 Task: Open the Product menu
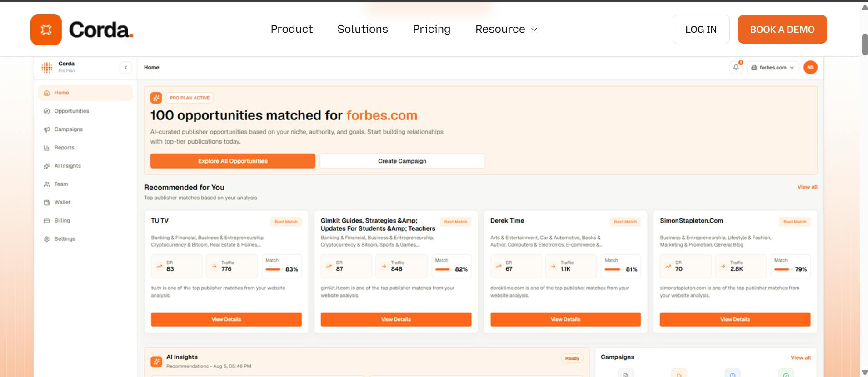(292, 29)
